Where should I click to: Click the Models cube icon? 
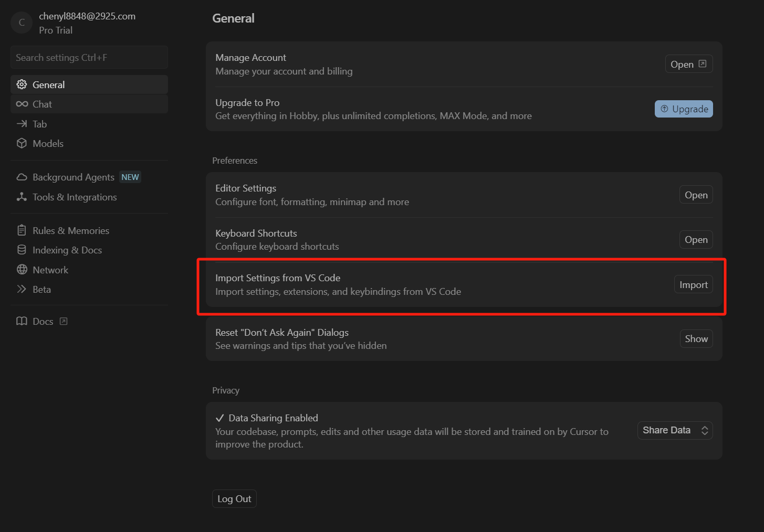22,143
